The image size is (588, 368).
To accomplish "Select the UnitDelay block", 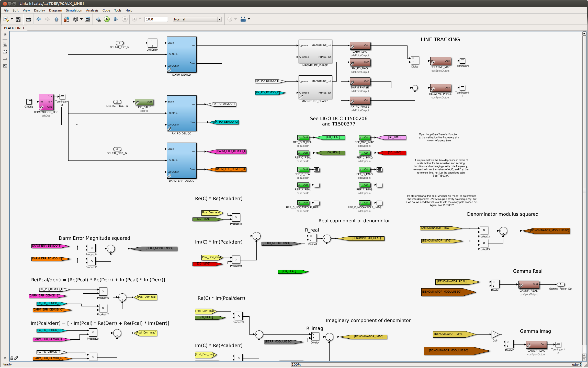I will click(x=152, y=43).
